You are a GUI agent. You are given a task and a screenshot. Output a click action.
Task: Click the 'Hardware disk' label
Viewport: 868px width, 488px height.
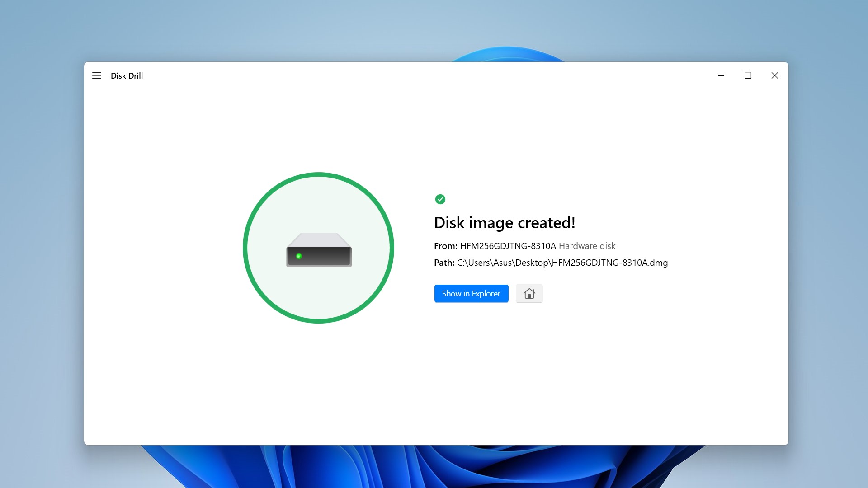(587, 246)
